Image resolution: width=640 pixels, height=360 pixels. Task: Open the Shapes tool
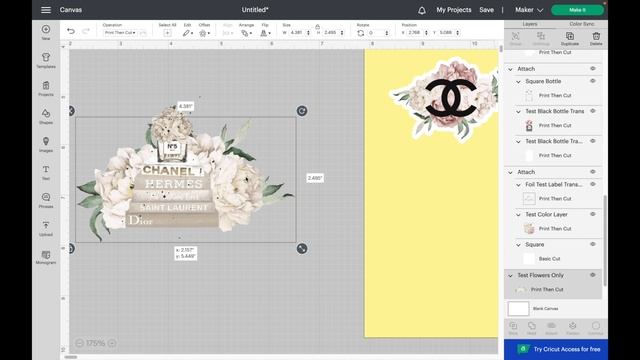click(x=46, y=116)
